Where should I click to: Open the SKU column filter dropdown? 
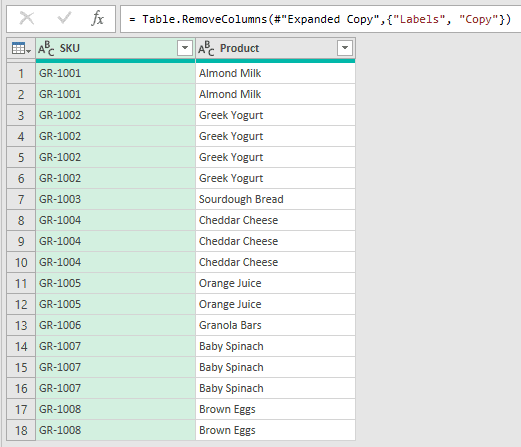tap(185, 48)
